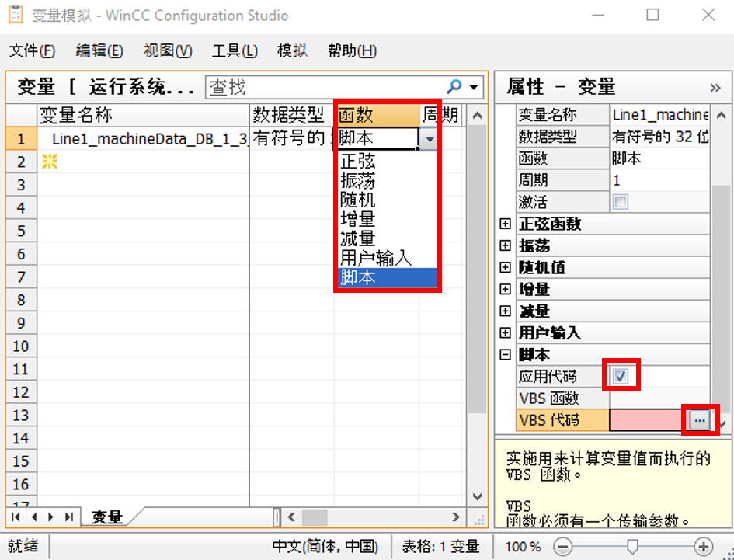
Task: Expand the 随机值 property group
Action: pos(505,267)
